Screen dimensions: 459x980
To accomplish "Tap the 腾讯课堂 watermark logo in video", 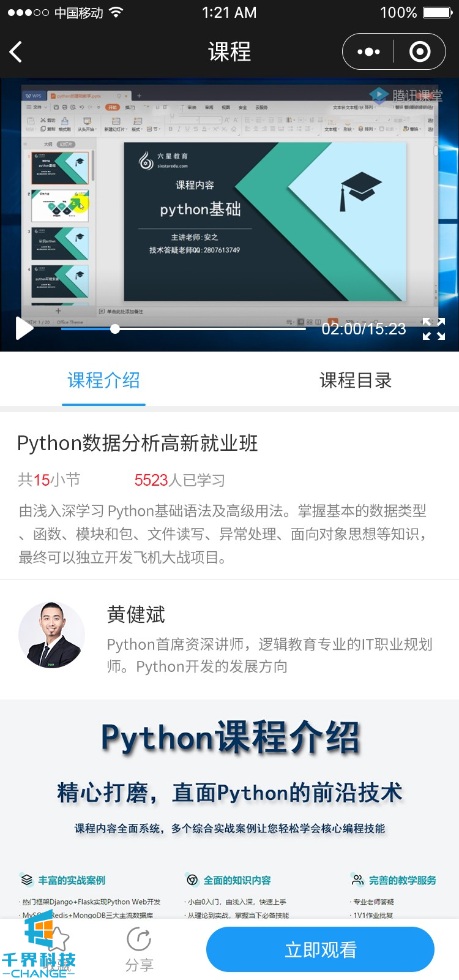I will [x=406, y=96].
